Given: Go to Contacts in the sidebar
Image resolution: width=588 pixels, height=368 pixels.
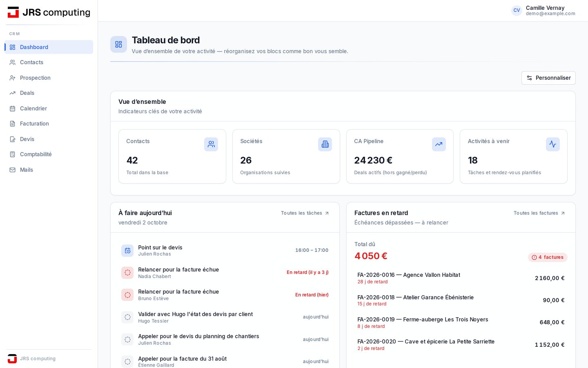Looking at the screenshot, I should coord(49,62).
